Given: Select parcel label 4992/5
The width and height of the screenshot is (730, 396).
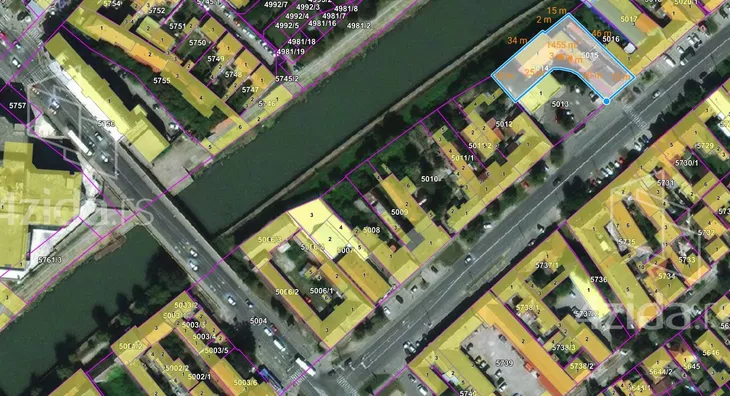Looking at the screenshot, I should click(287, 26).
